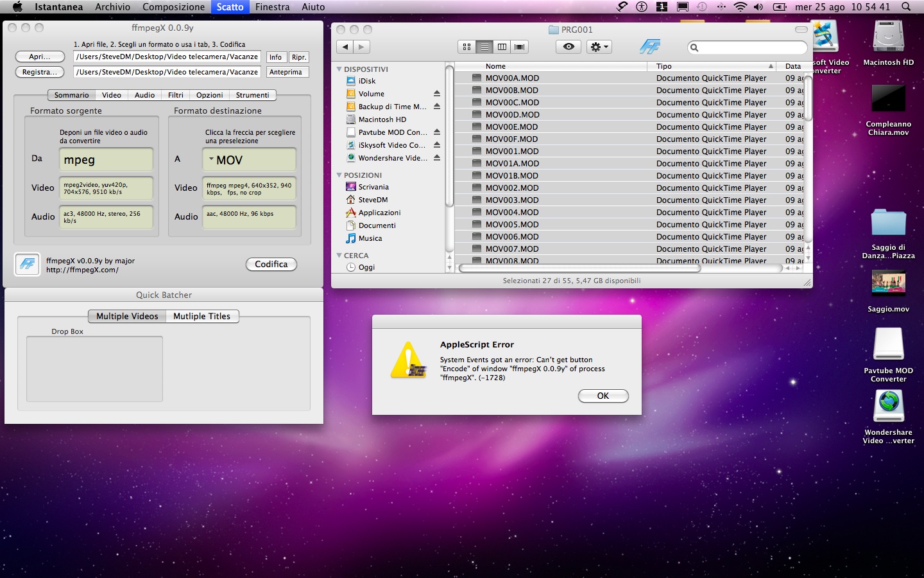Select Mutliple Titles tab in Quick Batcher
This screenshot has width=924, height=578.
tap(202, 316)
